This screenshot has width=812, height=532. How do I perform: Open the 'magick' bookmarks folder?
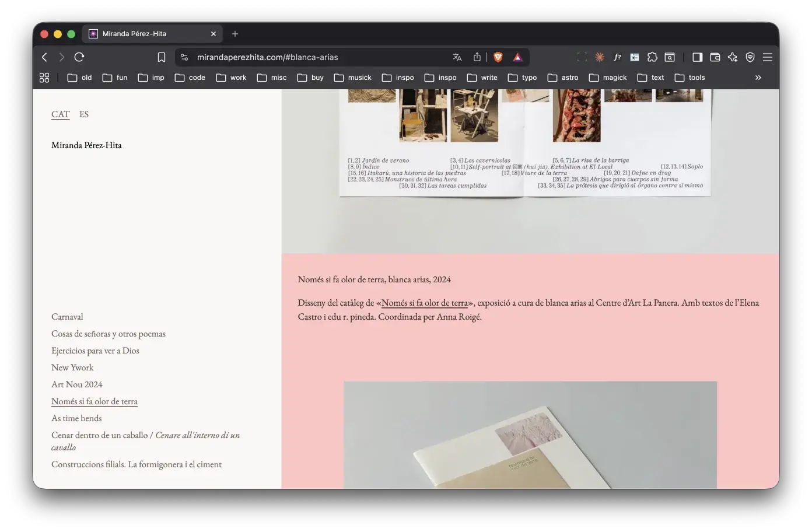(x=608, y=78)
